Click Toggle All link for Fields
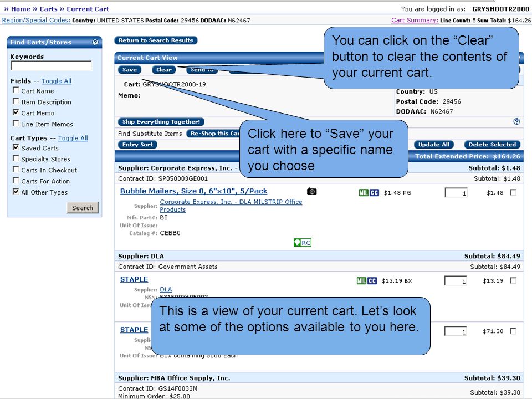 tap(57, 81)
